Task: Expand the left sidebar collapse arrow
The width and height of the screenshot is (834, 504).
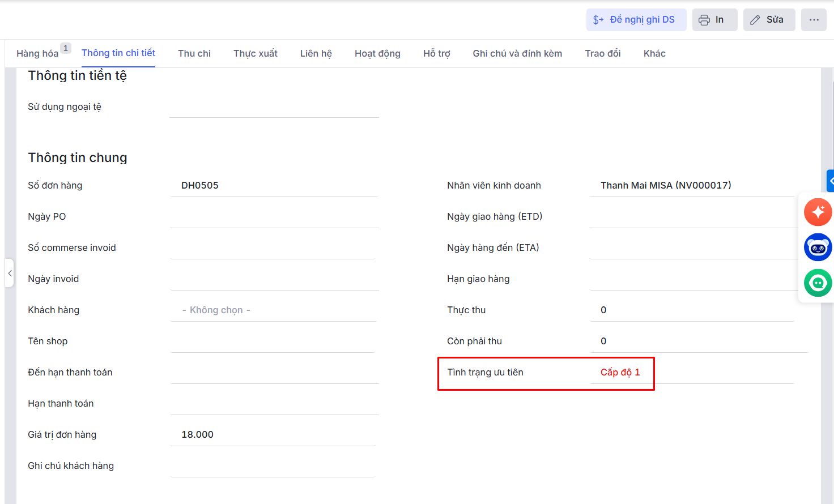Action: tap(10, 273)
